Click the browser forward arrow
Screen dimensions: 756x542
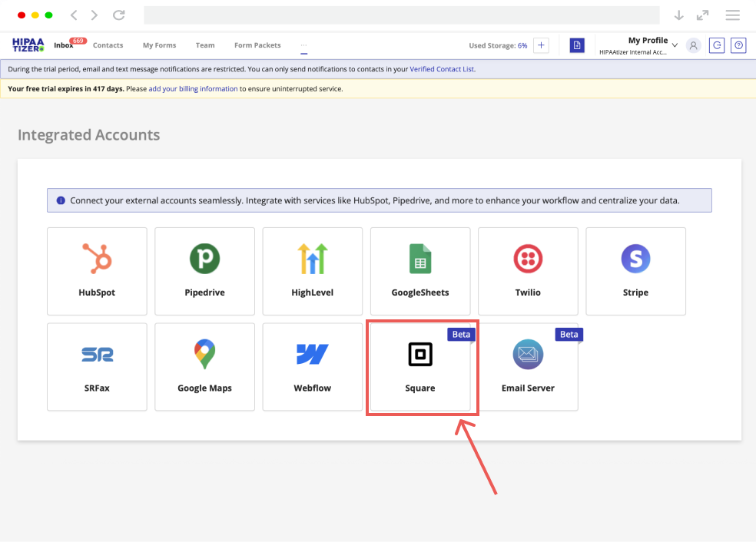tap(94, 15)
